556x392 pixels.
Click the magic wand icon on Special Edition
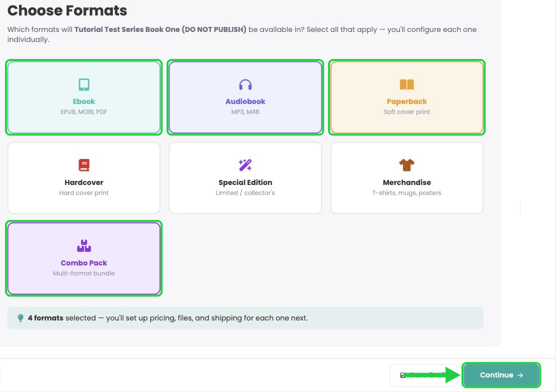tap(245, 165)
